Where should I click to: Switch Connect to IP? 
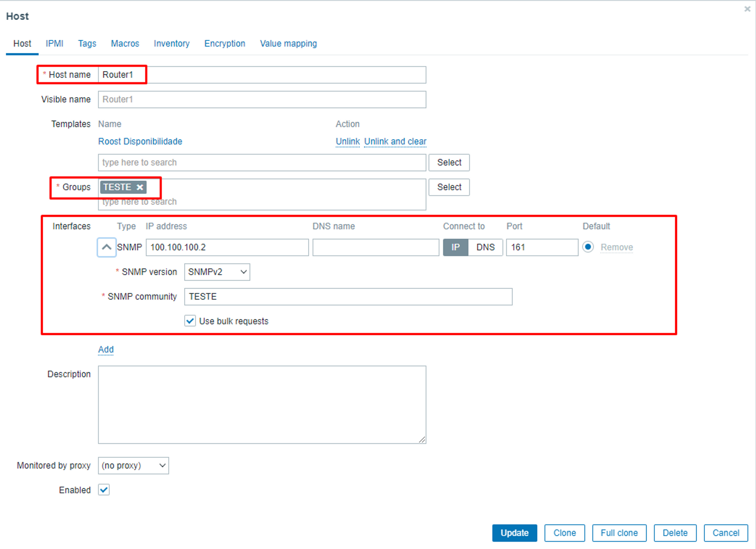coord(455,247)
